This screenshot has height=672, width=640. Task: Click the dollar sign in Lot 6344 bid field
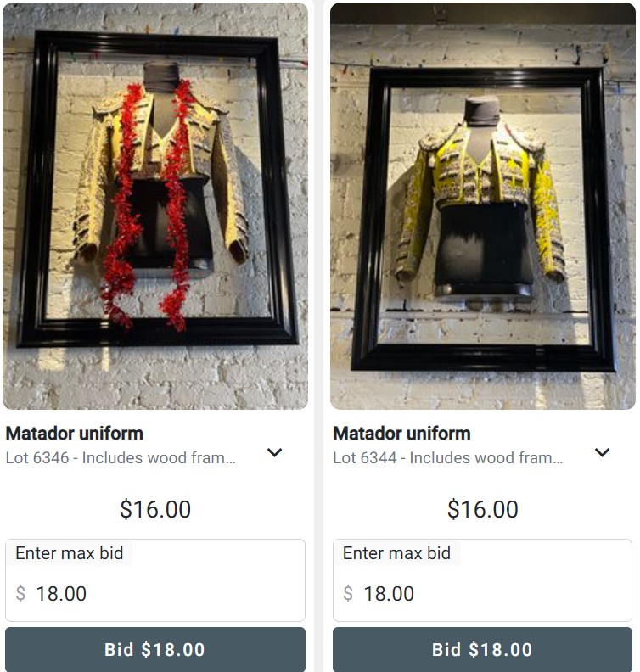click(x=348, y=594)
